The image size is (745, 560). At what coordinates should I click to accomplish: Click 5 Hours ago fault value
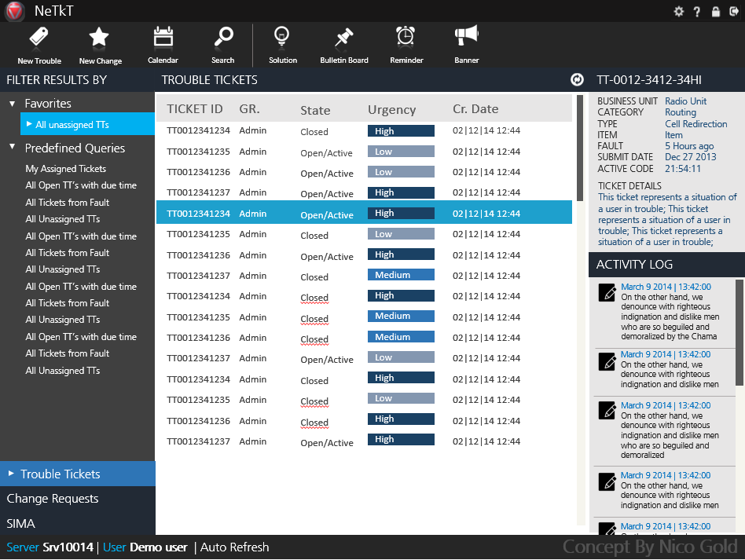pyautogui.click(x=689, y=146)
